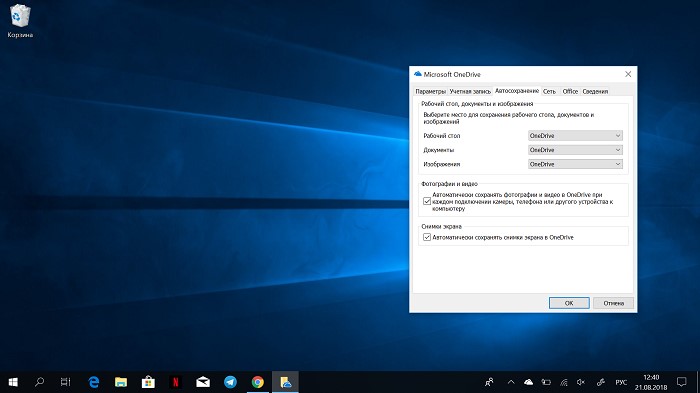The width and height of the screenshot is (700, 393).
Task: Switch to Параметры tab
Action: click(x=430, y=91)
